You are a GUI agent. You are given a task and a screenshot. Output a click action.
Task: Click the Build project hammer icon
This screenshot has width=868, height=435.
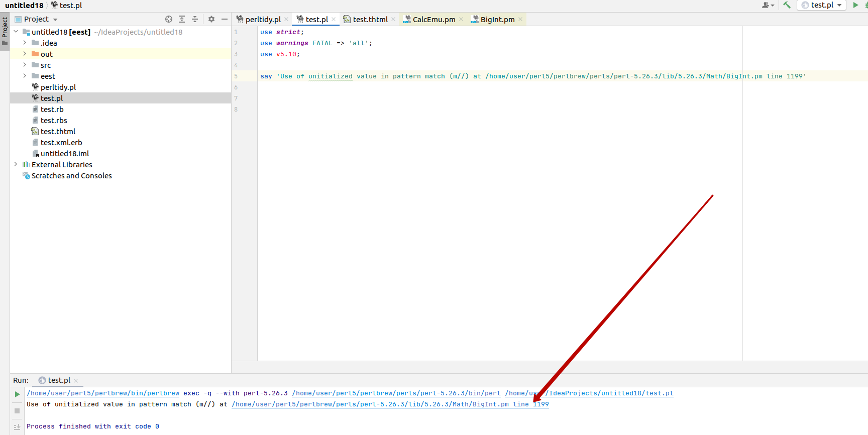point(787,5)
